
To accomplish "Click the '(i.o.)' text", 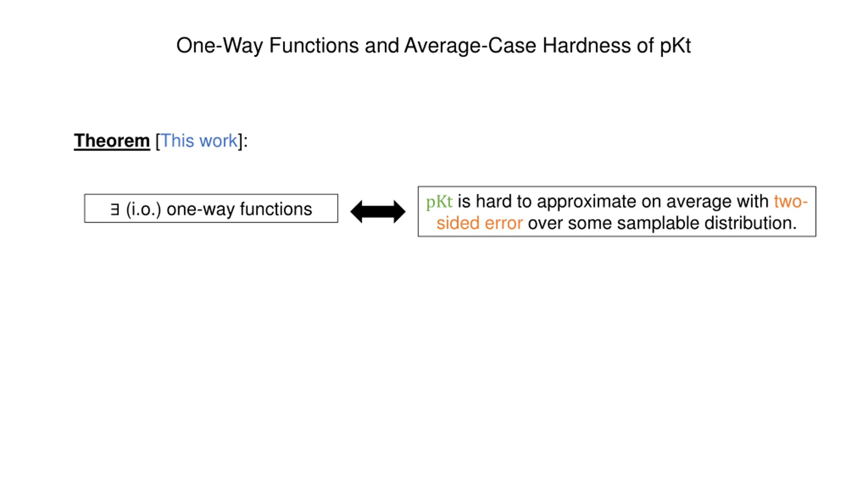I will click(x=143, y=209).
